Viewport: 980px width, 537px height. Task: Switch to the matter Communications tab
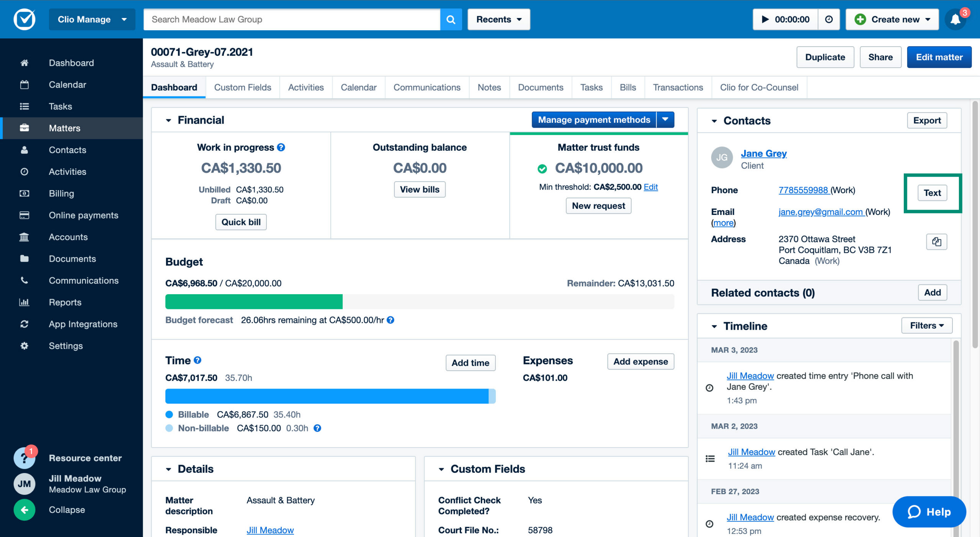(427, 87)
